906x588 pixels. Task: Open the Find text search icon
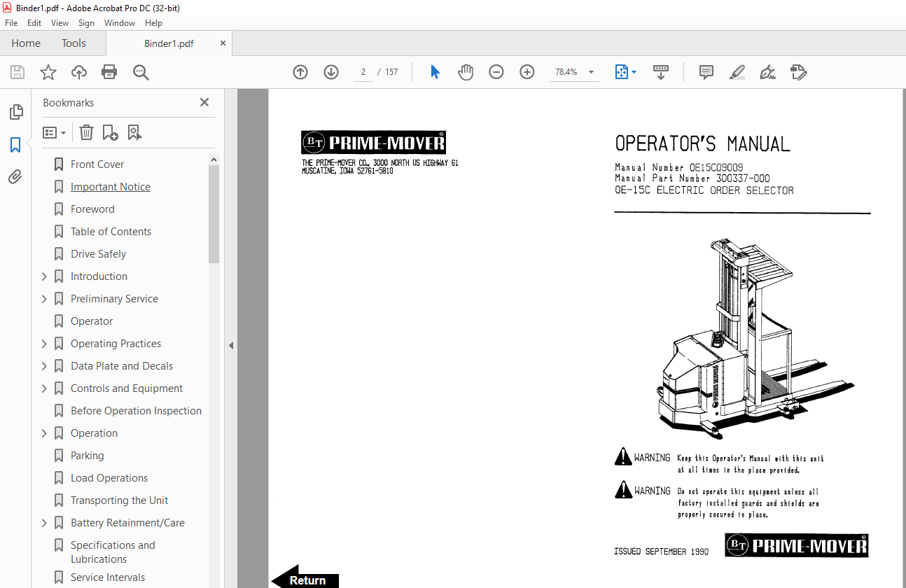[141, 72]
